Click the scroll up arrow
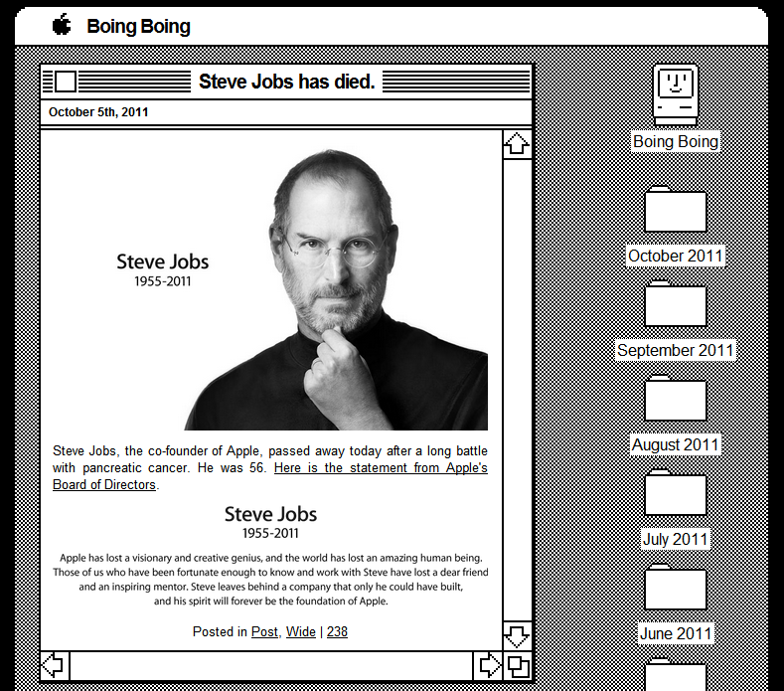The height and width of the screenshot is (691, 784). pos(517,144)
